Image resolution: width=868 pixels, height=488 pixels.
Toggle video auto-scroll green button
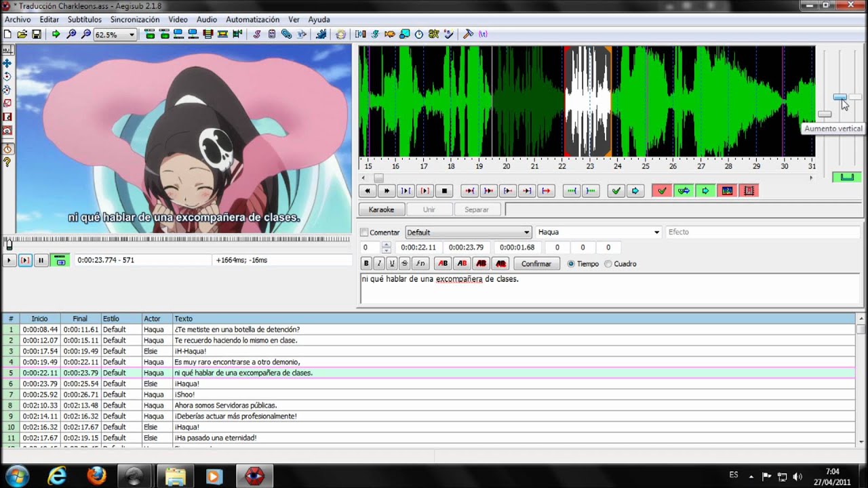click(60, 260)
